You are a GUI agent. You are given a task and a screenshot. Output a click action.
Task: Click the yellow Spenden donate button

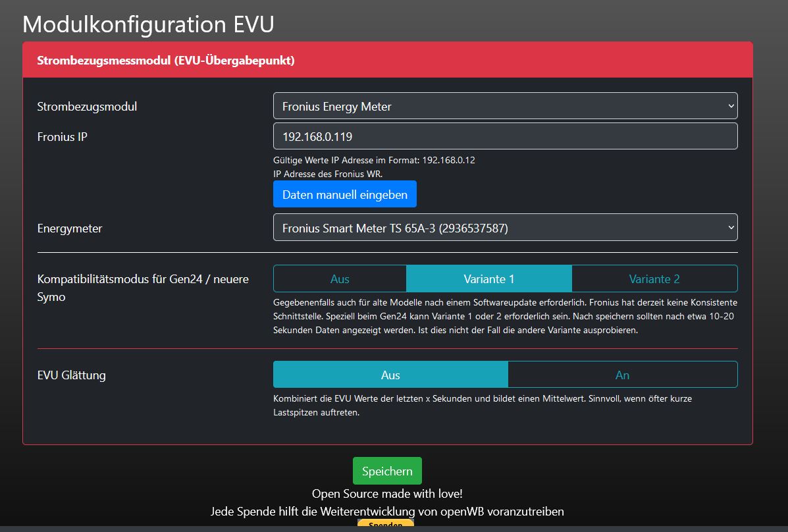point(385,525)
